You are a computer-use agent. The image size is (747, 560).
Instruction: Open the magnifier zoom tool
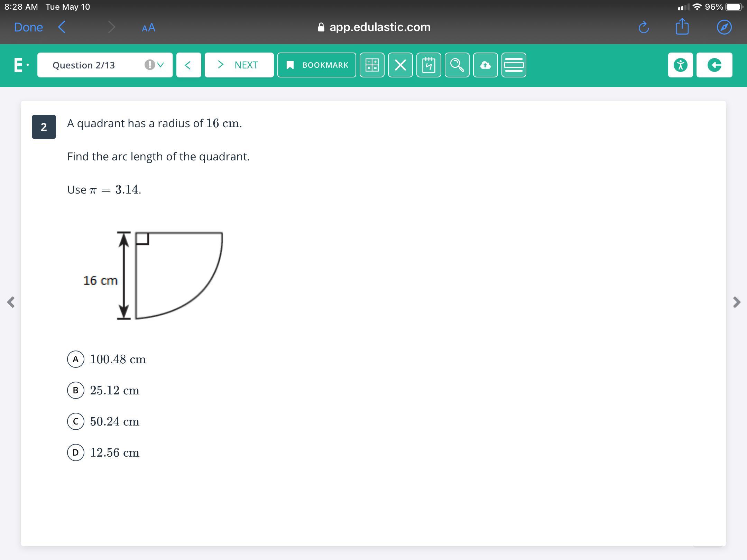pos(457,65)
